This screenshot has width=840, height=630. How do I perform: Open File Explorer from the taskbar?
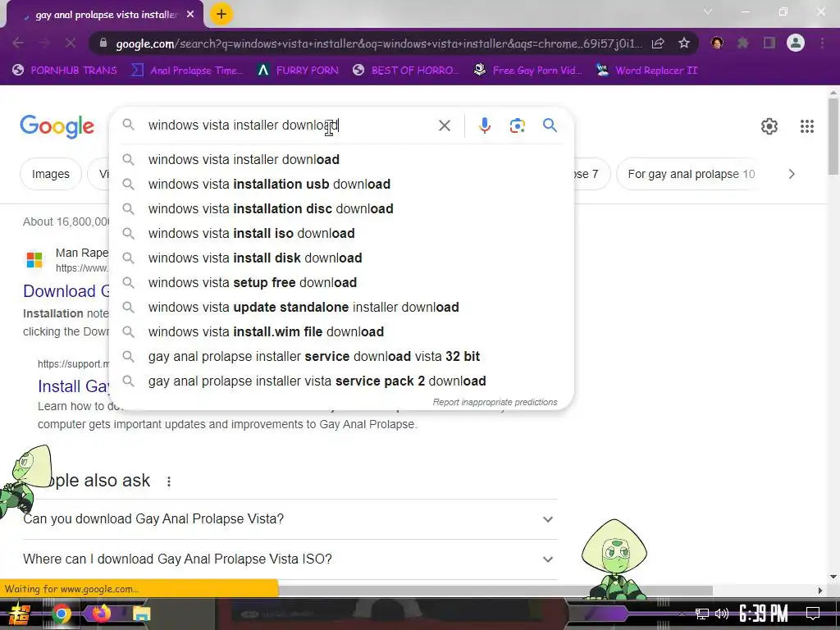[141, 614]
